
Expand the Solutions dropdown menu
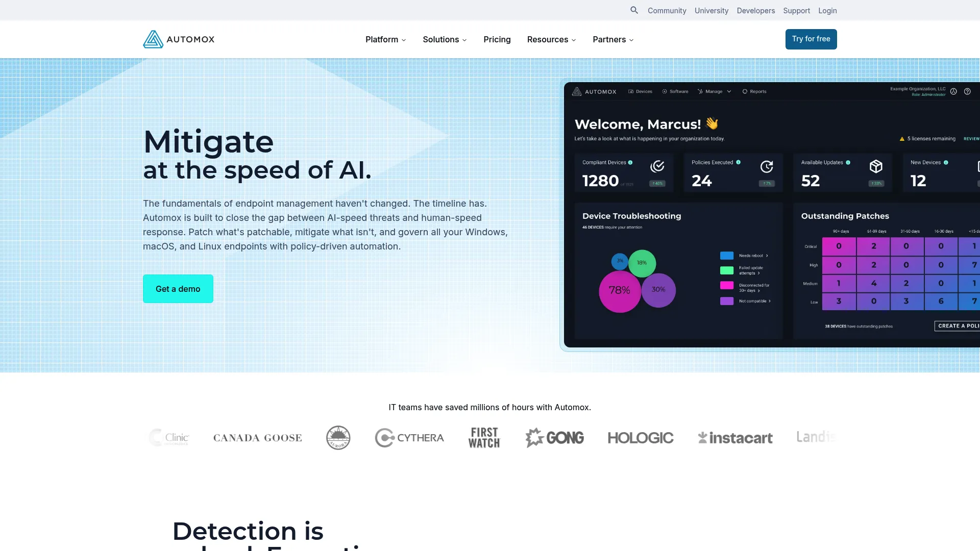click(x=445, y=39)
